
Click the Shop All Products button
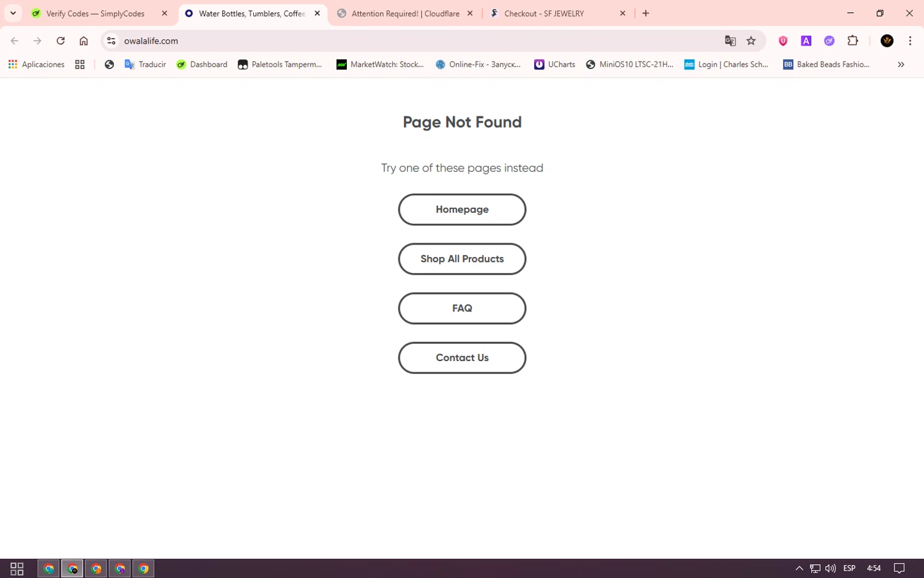pyautogui.click(x=462, y=259)
